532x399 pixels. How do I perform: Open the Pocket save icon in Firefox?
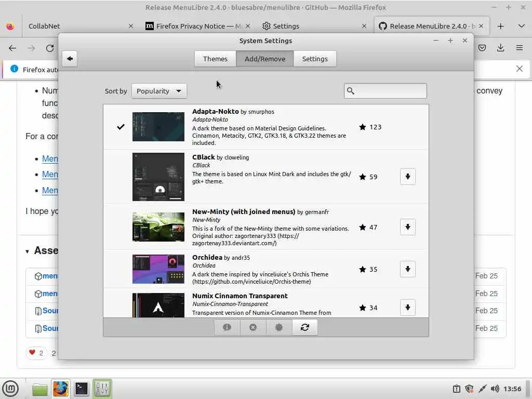pos(482,48)
